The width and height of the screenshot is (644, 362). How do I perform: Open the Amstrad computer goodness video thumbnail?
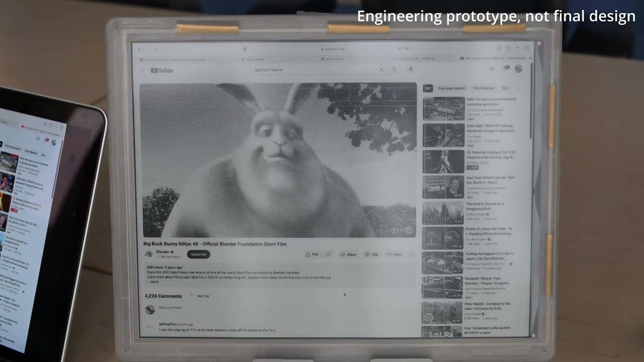443,109
